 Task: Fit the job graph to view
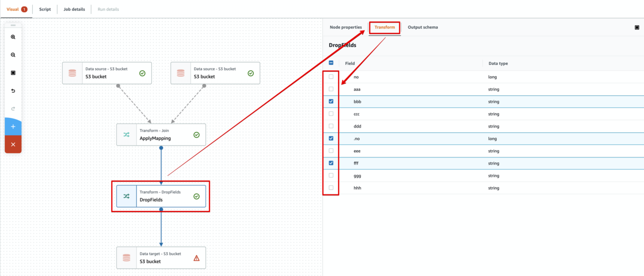[13, 72]
